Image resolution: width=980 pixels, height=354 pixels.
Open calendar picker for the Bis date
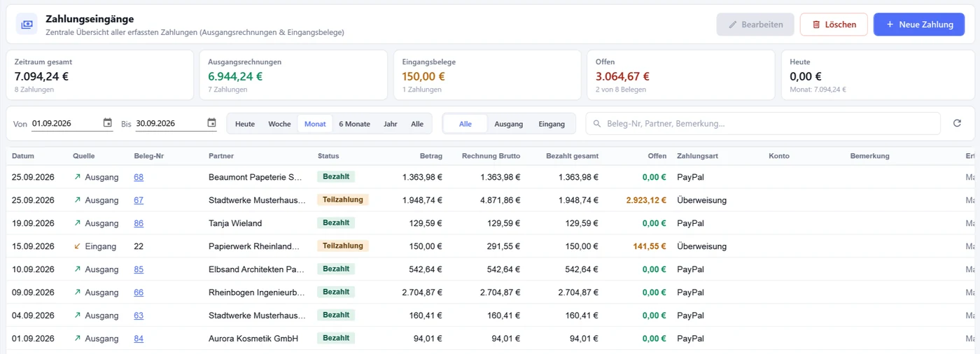[x=212, y=123]
